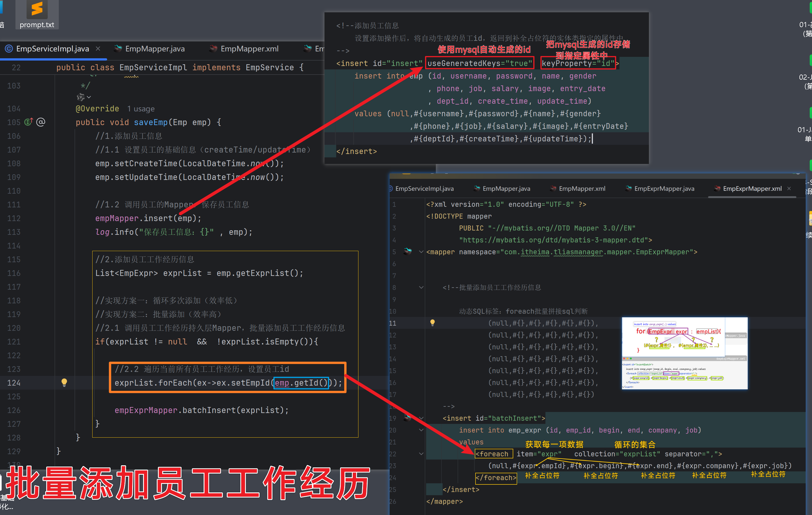Click the implements-interface gutter icon on line 105
Image resolution: width=812 pixels, height=515 pixels.
tap(28, 122)
